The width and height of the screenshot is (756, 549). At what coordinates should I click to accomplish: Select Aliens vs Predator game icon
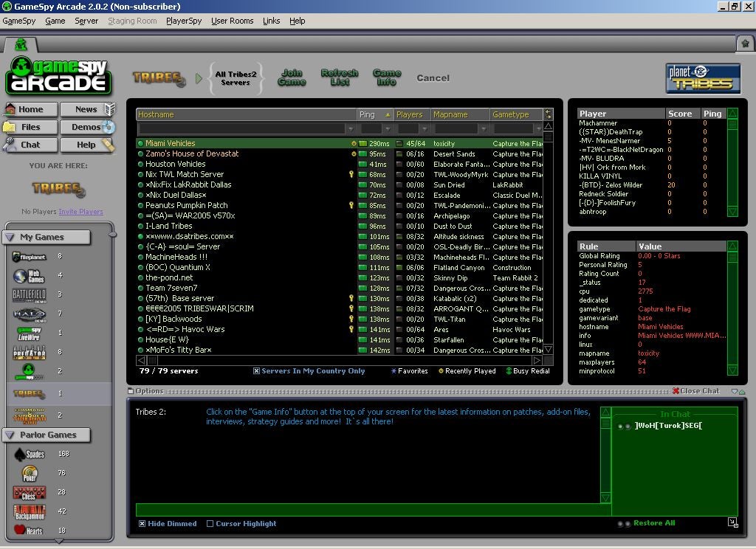pos(29,352)
